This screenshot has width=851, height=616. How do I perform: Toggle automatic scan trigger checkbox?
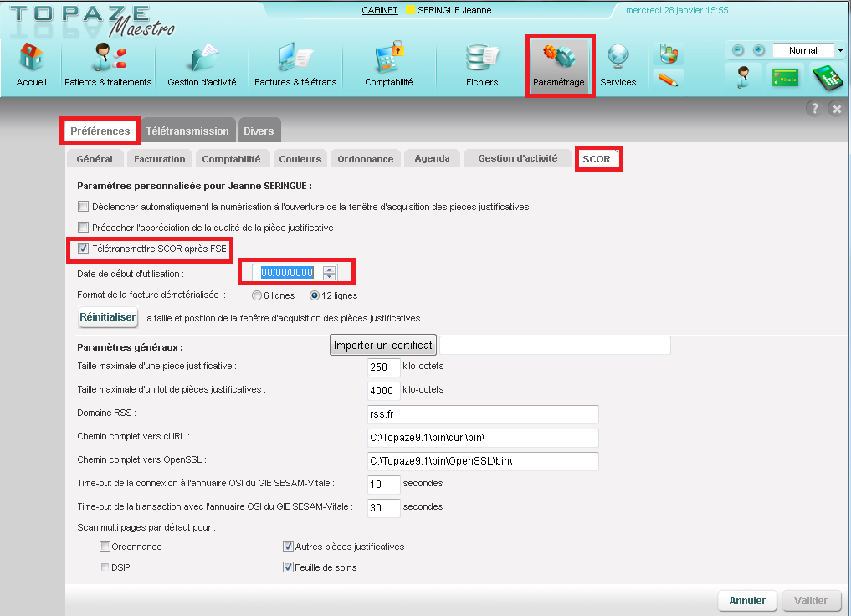(x=83, y=206)
